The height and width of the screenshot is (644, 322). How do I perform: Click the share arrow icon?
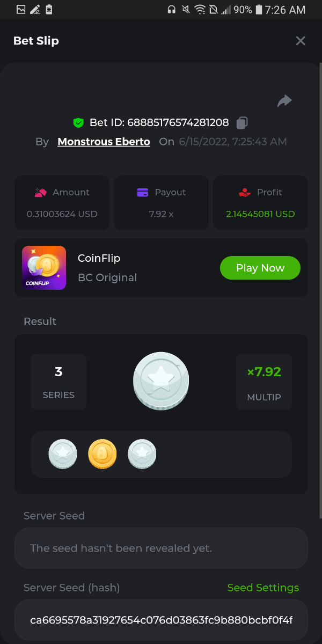(284, 101)
